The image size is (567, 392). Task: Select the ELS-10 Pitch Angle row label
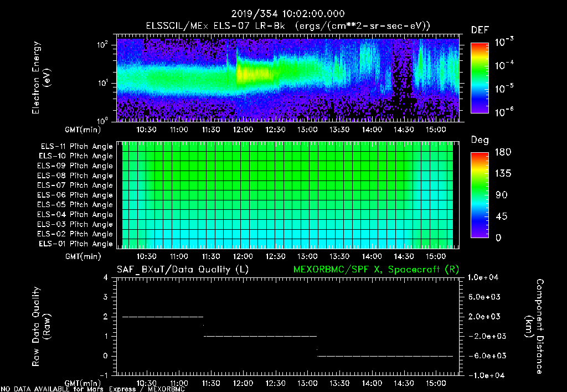tap(76, 156)
